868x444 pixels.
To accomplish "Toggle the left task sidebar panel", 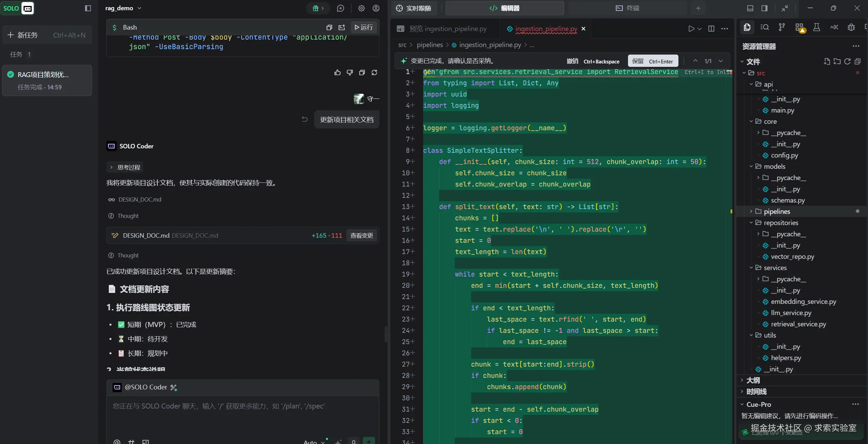I will coord(88,8).
